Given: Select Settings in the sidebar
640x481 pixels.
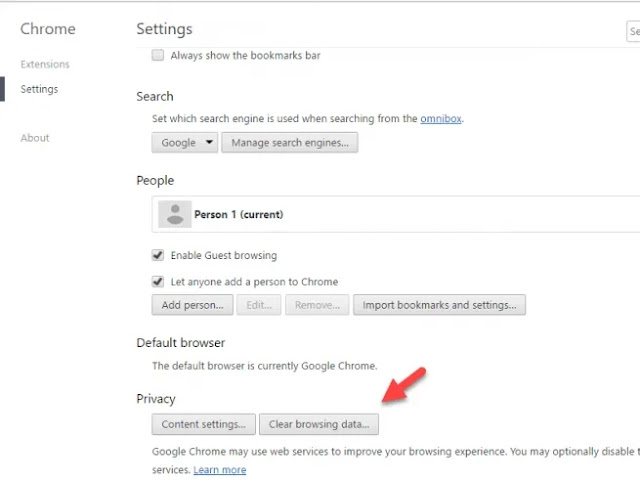Looking at the screenshot, I should click(39, 89).
